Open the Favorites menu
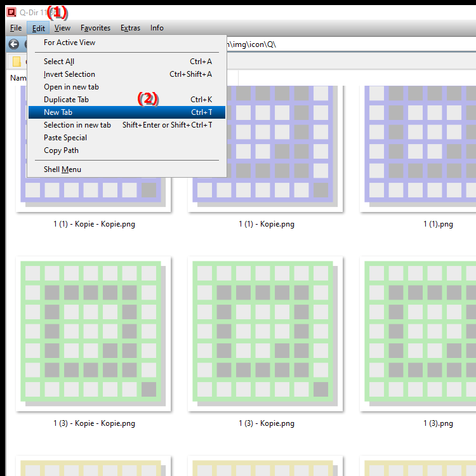This screenshot has width=476, height=476. (x=95, y=28)
